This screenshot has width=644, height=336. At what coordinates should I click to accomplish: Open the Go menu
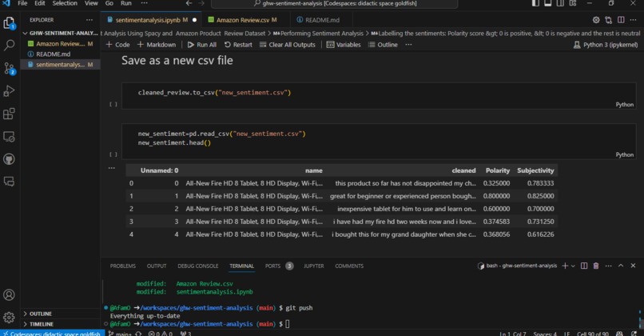pos(109,3)
